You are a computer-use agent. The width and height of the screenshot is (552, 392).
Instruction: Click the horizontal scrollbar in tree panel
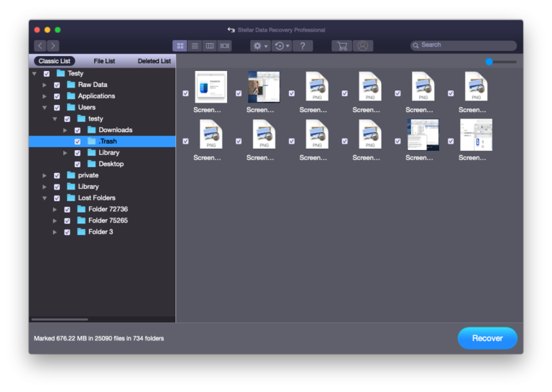pos(60,319)
